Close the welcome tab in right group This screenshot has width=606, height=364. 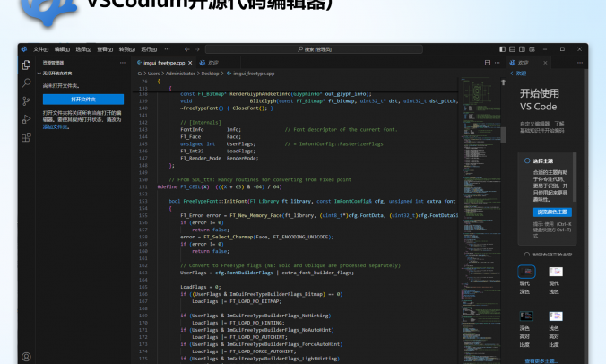click(x=545, y=63)
